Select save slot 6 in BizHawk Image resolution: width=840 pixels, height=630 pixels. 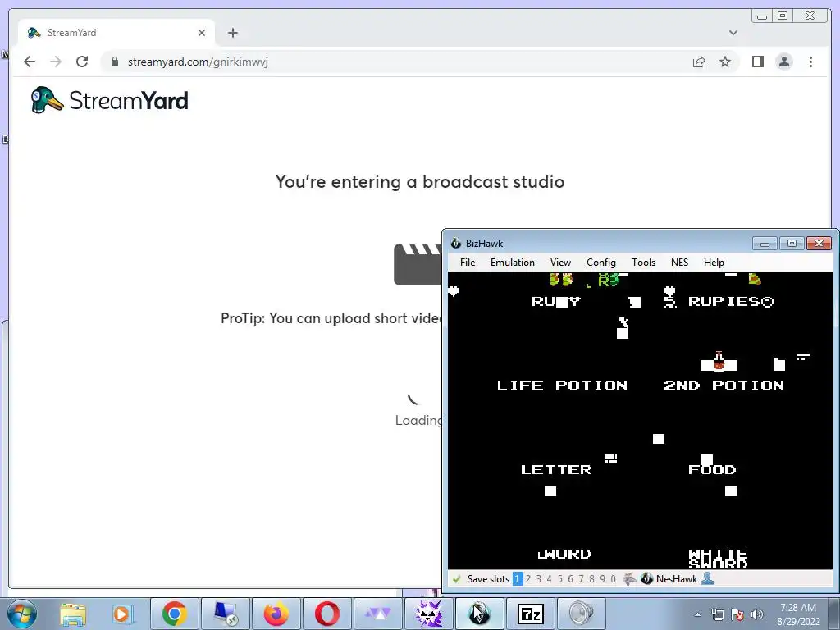(571, 579)
